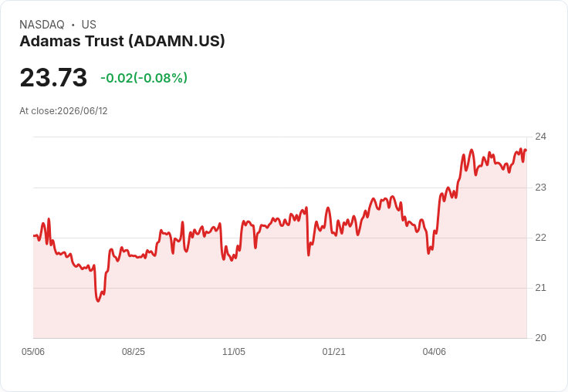Click the 11/05 x-axis date label
This screenshot has height=392, width=568.
point(234,352)
